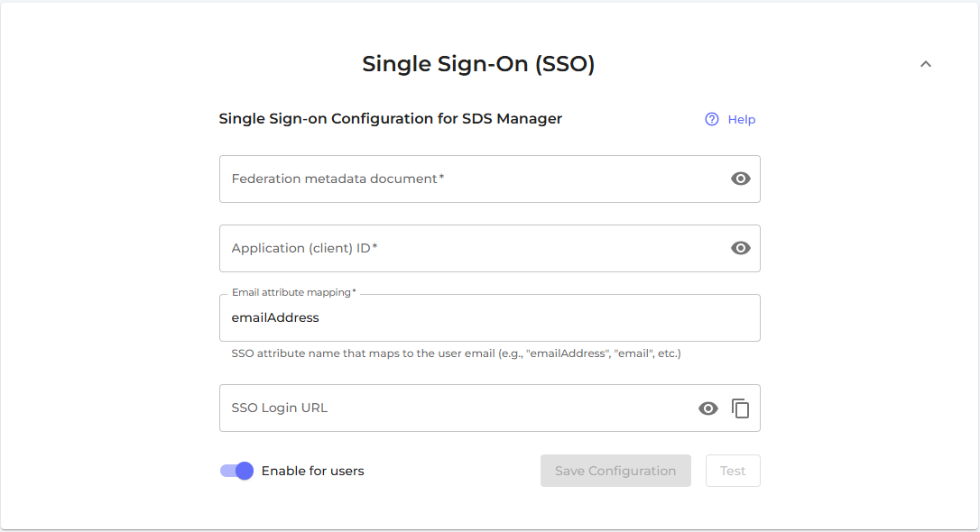The image size is (980, 532).
Task: Click into the Application (client) ID field
Action: pos(469,248)
